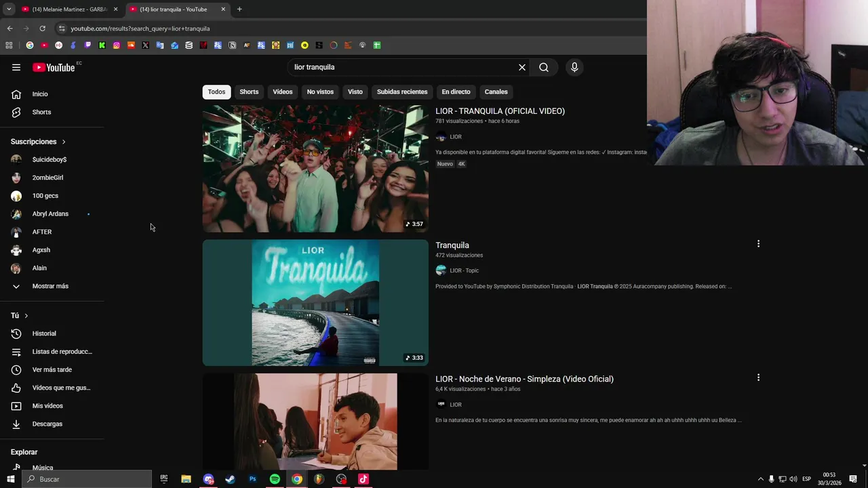868x488 pixels.
Task: Open Ver más tarde in the sidebar
Action: click(x=52, y=369)
